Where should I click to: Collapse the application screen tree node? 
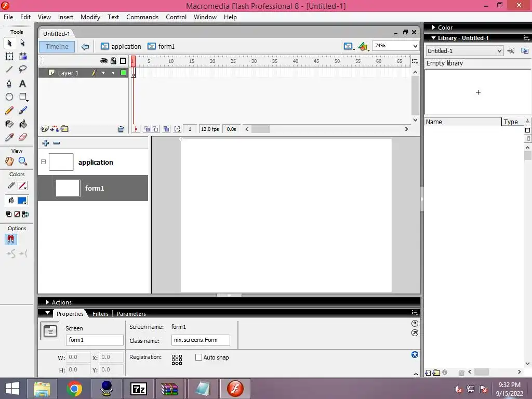pyautogui.click(x=44, y=162)
